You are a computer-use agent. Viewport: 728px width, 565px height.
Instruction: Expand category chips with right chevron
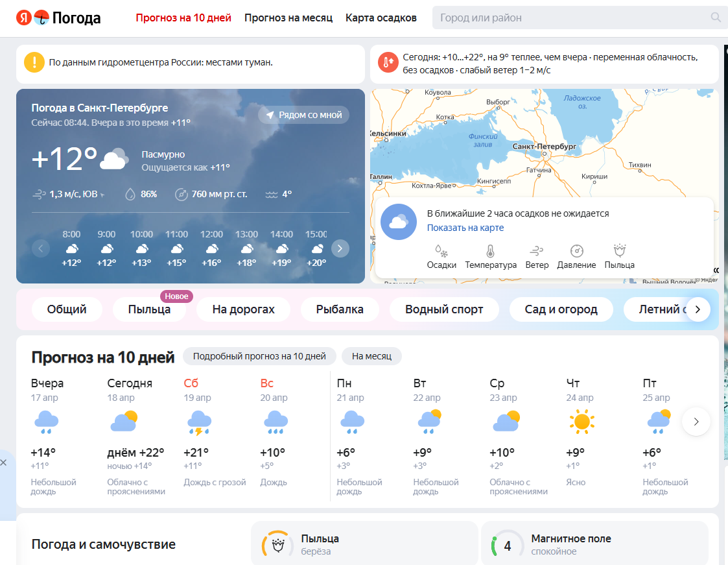[698, 309]
